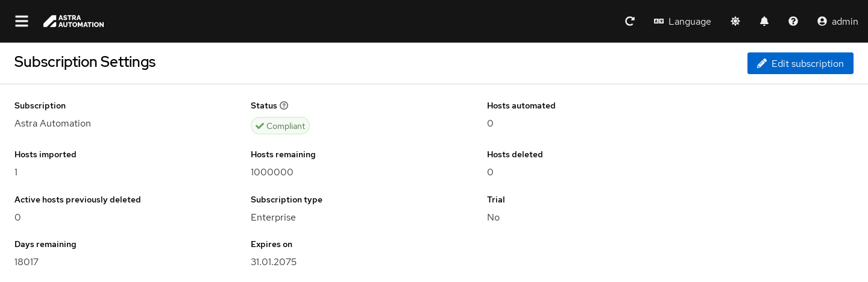Click the green checkmark in Compliant badge
Screen dimensions: 868x282
260,126
